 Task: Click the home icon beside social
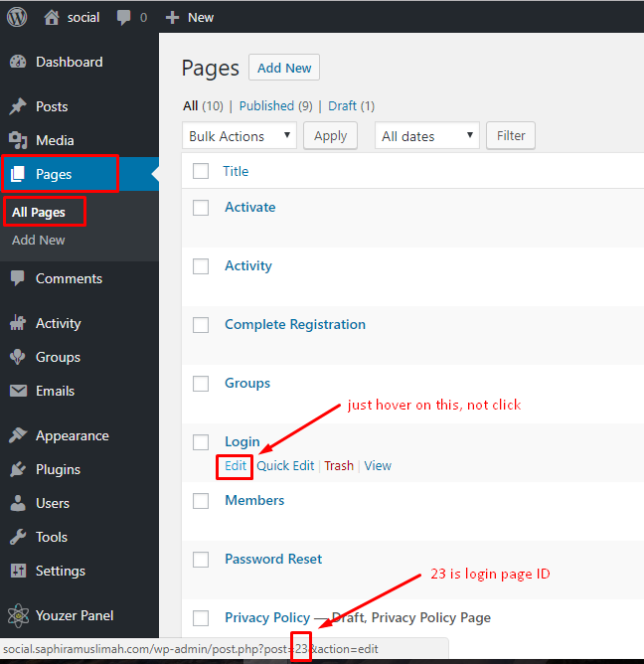pyautogui.click(x=52, y=17)
